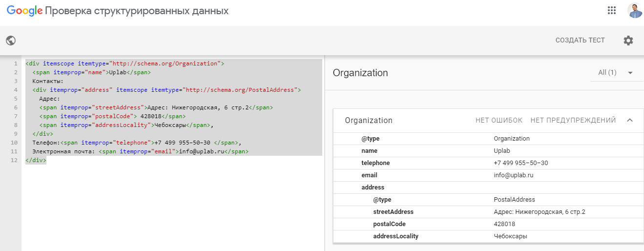
Task: Click the streetAddress result row
Action: click(488, 212)
